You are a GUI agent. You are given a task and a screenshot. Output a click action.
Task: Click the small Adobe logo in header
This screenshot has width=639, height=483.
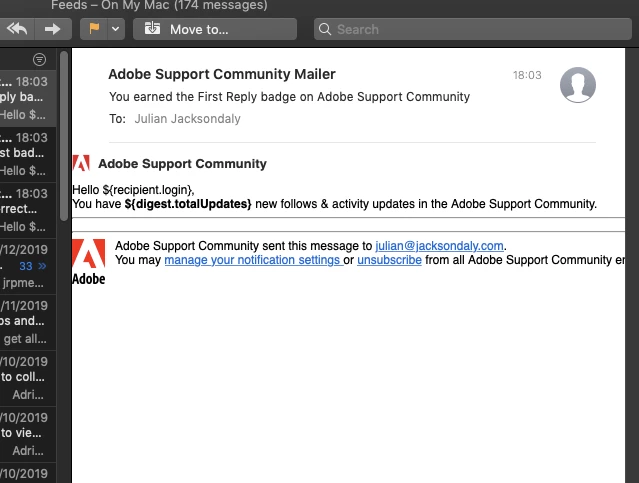click(x=81, y=163)
